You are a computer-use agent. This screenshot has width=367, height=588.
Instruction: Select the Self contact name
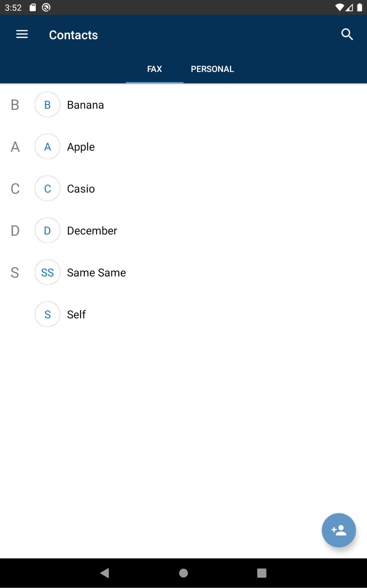click(76, 315)
